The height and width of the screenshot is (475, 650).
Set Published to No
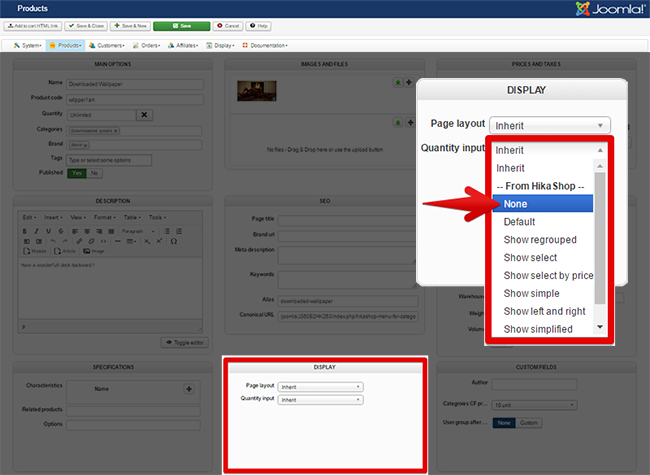click(94, 173)
